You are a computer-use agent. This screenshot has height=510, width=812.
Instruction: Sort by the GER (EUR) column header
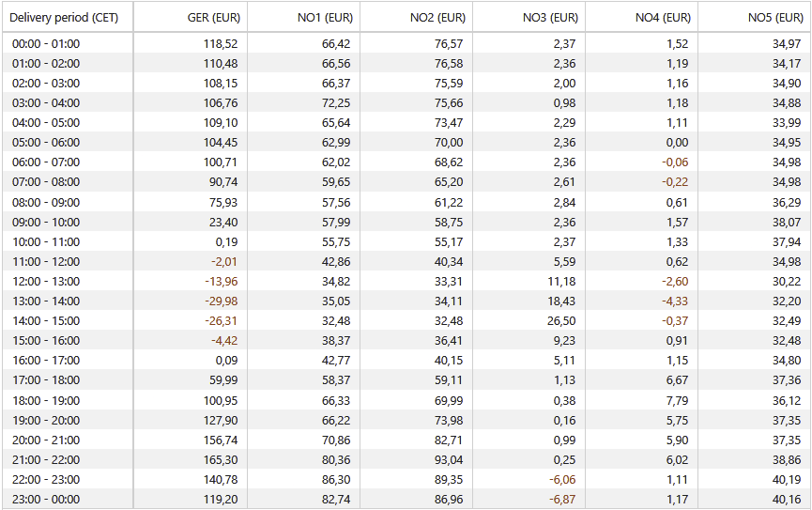point(190,17)
